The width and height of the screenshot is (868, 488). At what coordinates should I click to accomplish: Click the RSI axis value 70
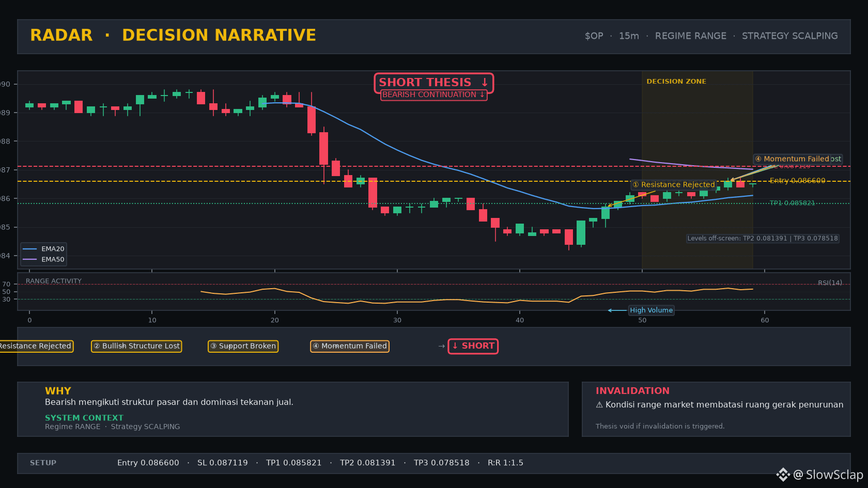point(6,285)
